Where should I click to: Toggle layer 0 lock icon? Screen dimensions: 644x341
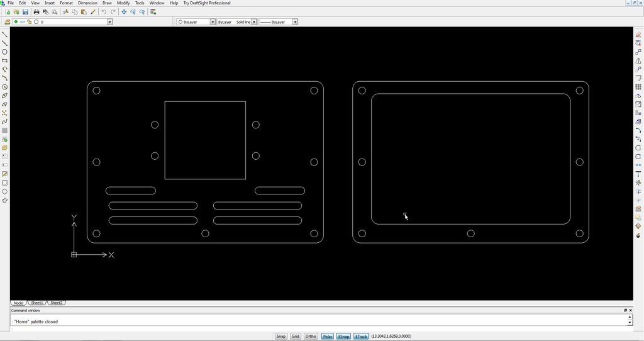[30, 22]
